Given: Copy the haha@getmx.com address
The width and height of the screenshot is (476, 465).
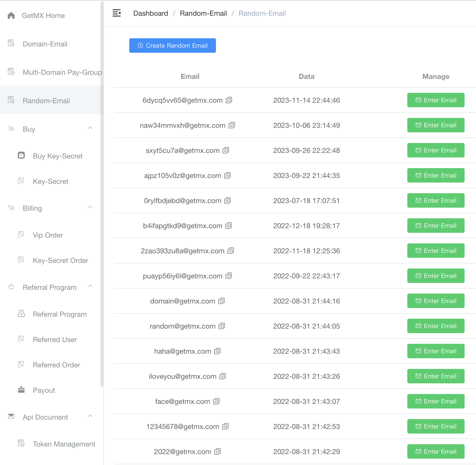Looking at the screenshot, I should tap(217, 351).
